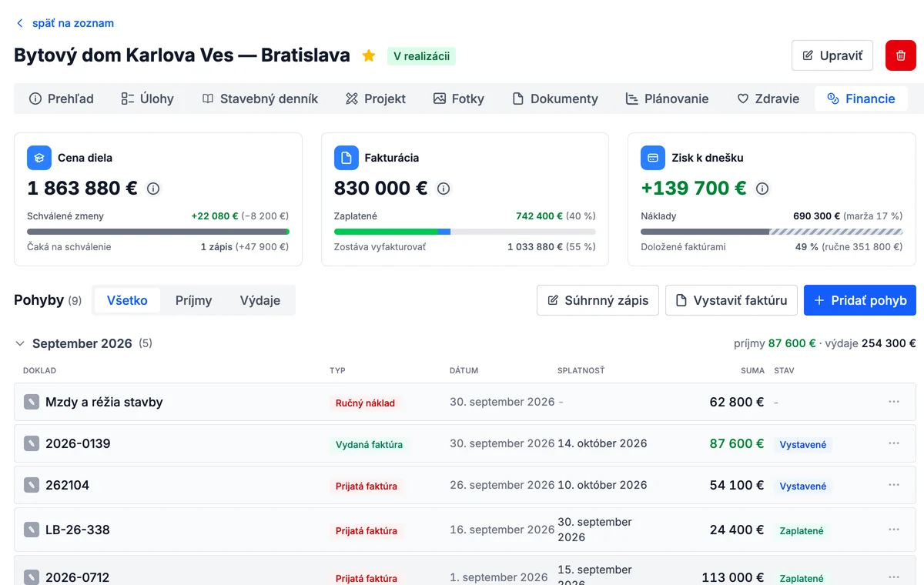Open more options for row LB-26-338
924x585 pixels.
tap(894, 530)
